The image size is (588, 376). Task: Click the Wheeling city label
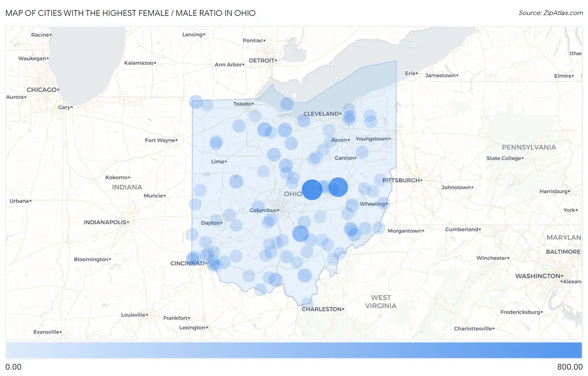coord(372,204)
